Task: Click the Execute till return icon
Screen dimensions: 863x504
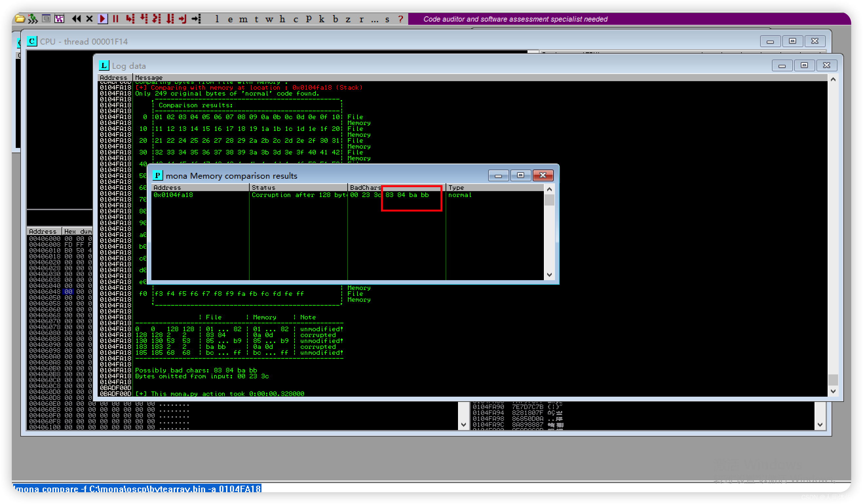Action: [183, 19]
